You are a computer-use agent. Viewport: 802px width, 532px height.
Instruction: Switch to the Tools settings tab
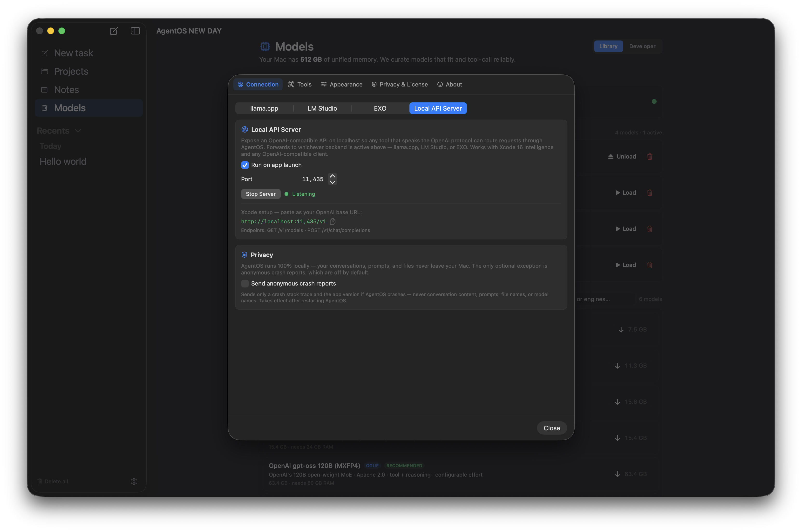pos(299,85)
